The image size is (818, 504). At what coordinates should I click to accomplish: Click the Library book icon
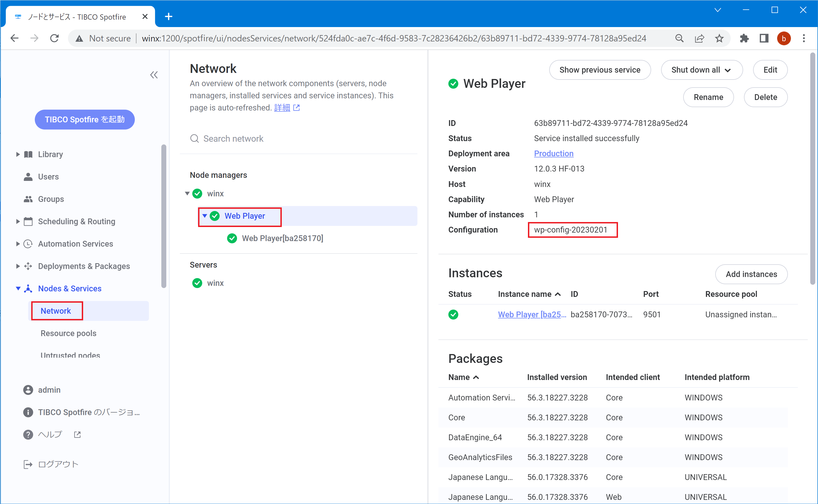28,154
